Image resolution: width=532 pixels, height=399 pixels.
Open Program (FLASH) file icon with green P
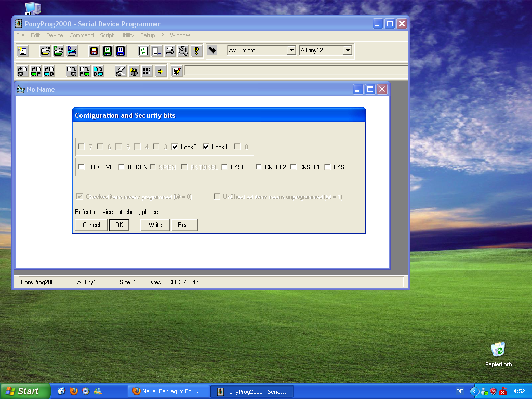pyautogui.click(x=58, y=51)
